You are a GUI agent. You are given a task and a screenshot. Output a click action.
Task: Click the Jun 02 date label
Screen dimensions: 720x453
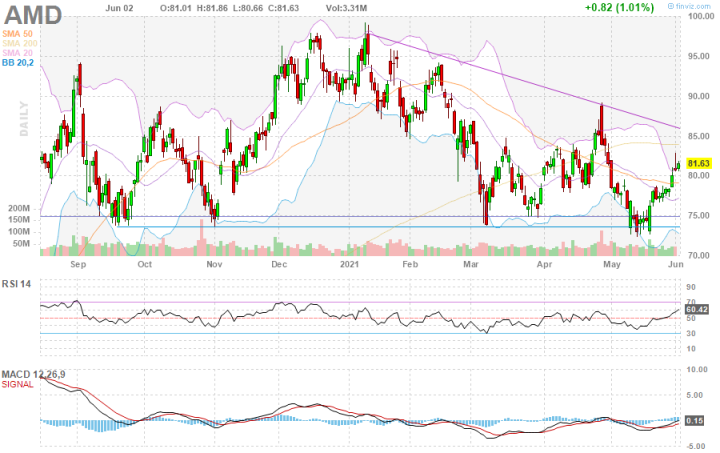coord(119,8)
